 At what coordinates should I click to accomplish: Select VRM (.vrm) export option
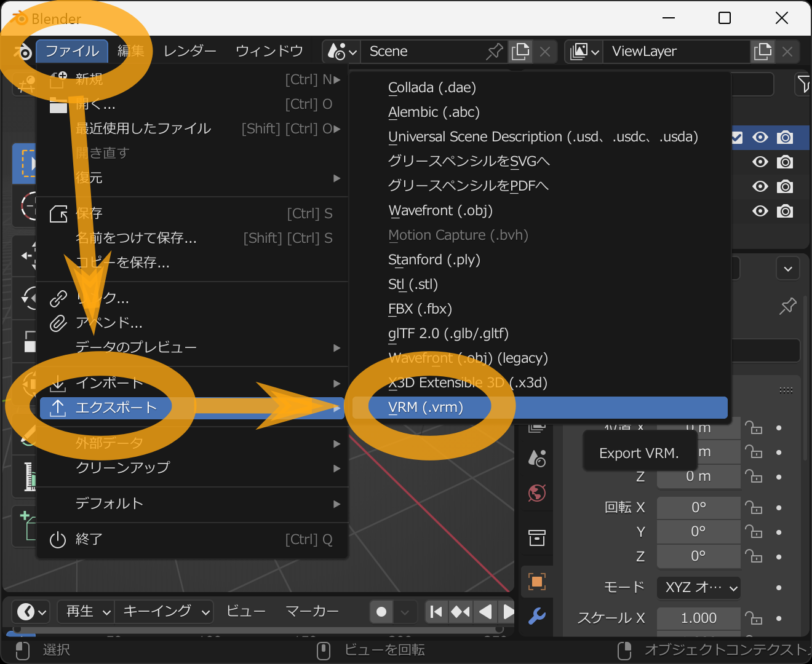point(540,407)
